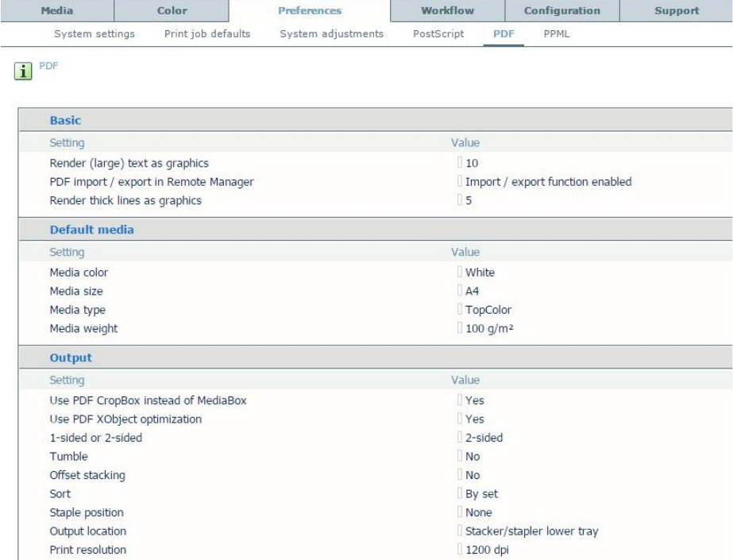Go to the Workflow tab
Image resolution: width=733 pixels, height=560 pixels.
coord(448,11)
